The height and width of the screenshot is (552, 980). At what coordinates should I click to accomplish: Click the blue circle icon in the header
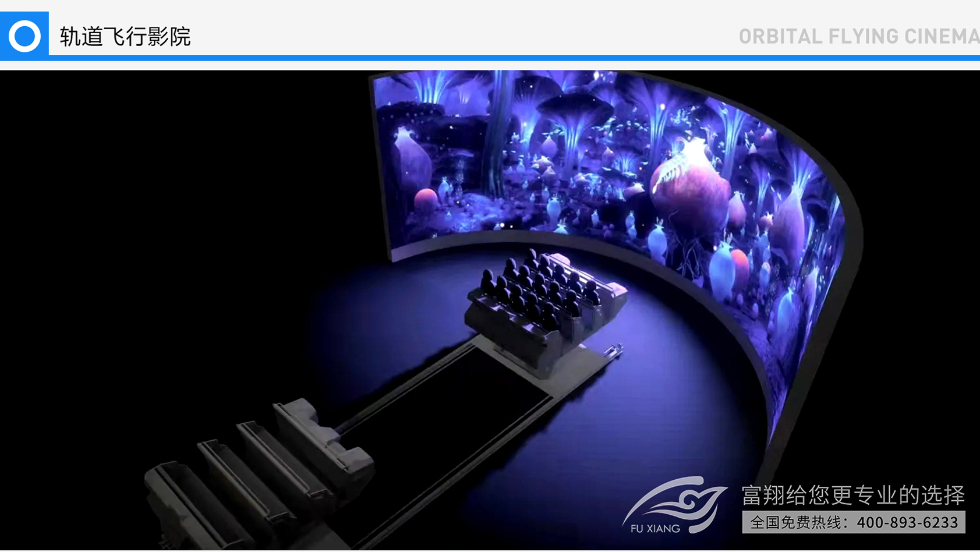click(24, 36)
